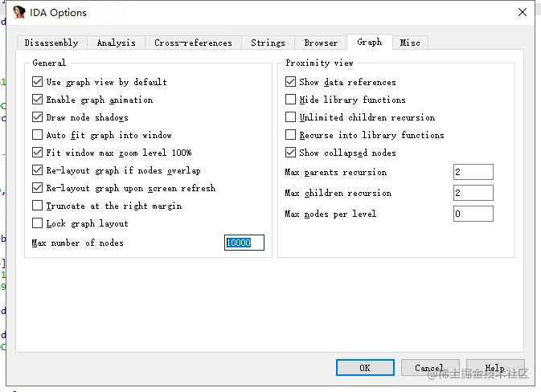Disable Enable graph animation checkbox
Image resolution: width=541 pixels, height=392 pixels.
click(x=37, y=100)
